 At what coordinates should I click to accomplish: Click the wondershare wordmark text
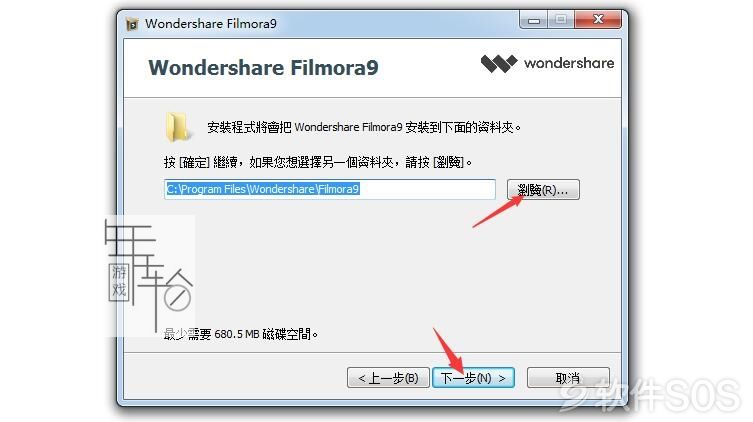(569, 63)
